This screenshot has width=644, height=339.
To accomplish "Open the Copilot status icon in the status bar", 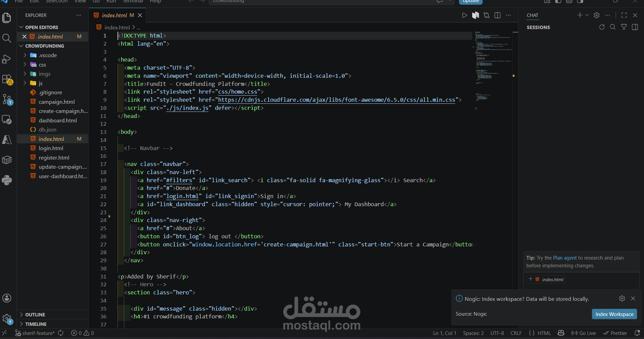I will pos(561,333).
